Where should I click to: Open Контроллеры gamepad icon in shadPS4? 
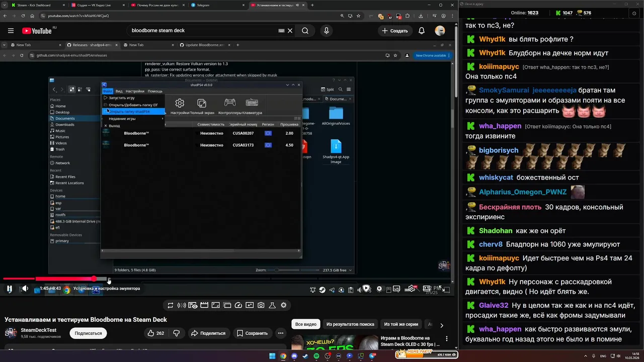click(230, 103)
